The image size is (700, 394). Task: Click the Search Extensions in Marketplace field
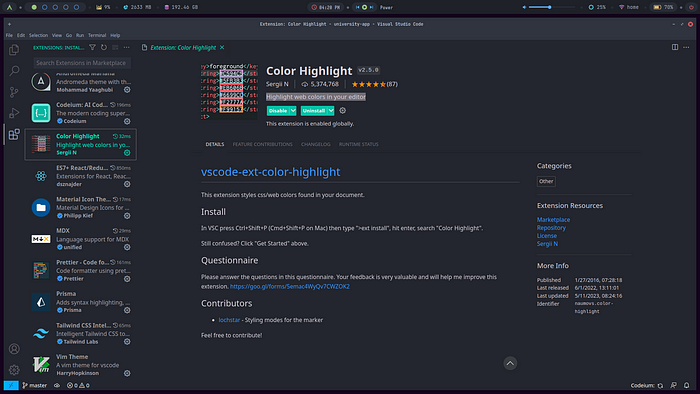pyautogui.click(x=82, y=63)
